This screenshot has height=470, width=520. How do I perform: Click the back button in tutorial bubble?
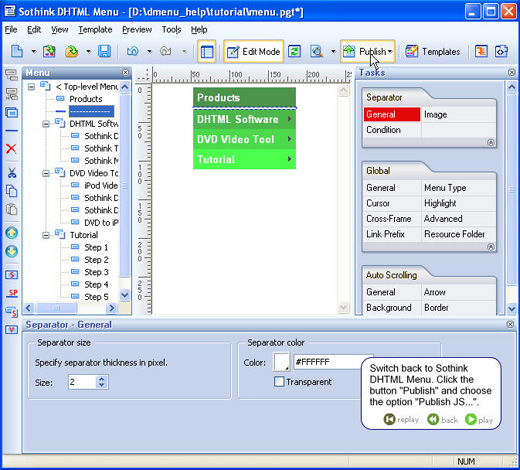(443, 419)
